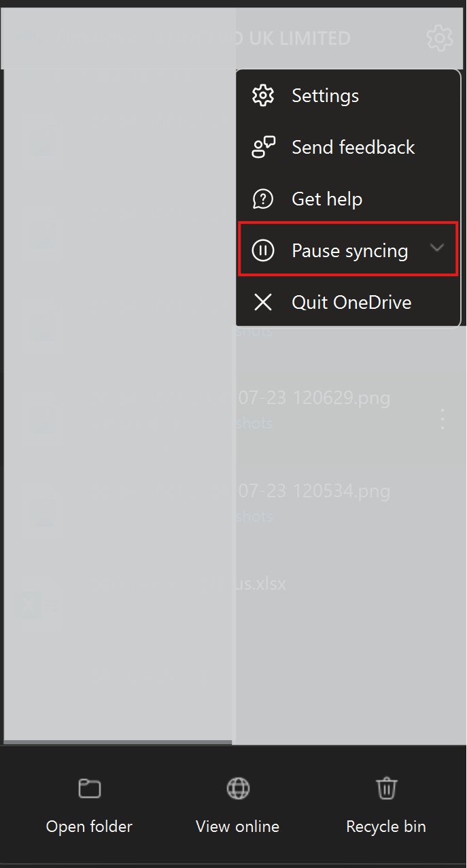
Task: Click the Get help question mark icon
Action: pyautogui.click(x=263, y=199)
